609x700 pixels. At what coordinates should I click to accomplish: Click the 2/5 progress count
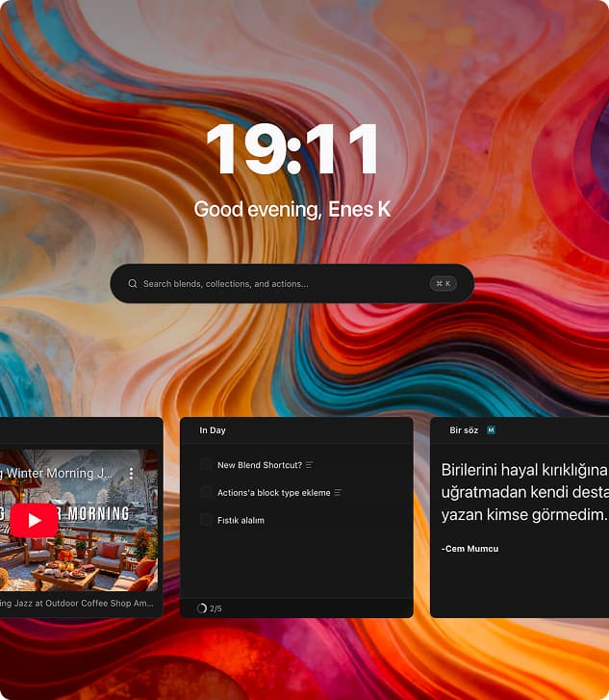[216, 609]
